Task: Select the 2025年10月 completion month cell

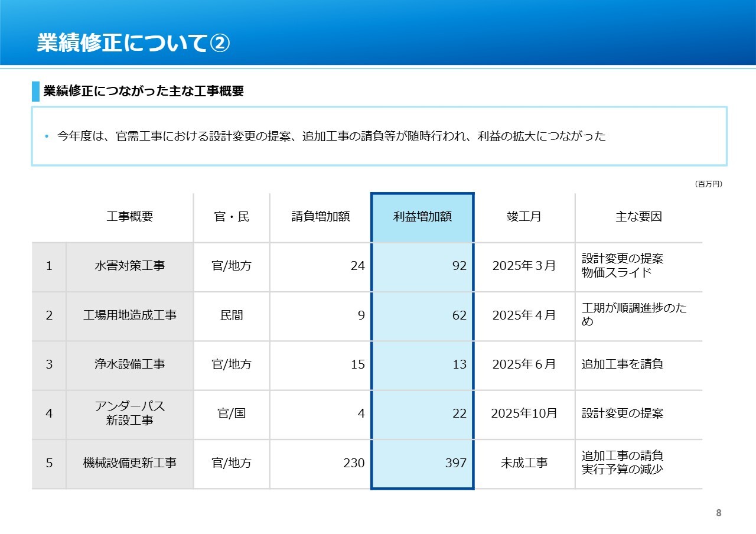Action: click(x=524, y=413)
